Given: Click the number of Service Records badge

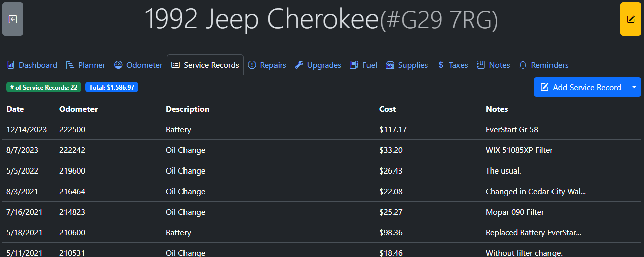Looking at the screenshot, I should pos(44,88).
